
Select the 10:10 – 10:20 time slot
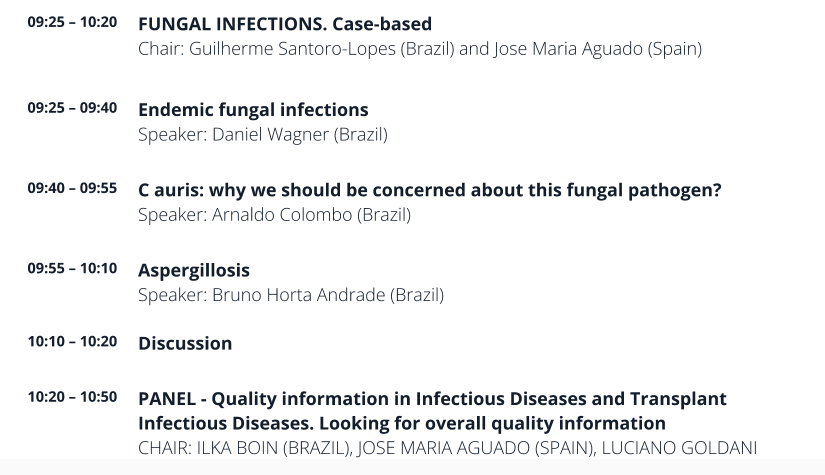pos(72,341)
